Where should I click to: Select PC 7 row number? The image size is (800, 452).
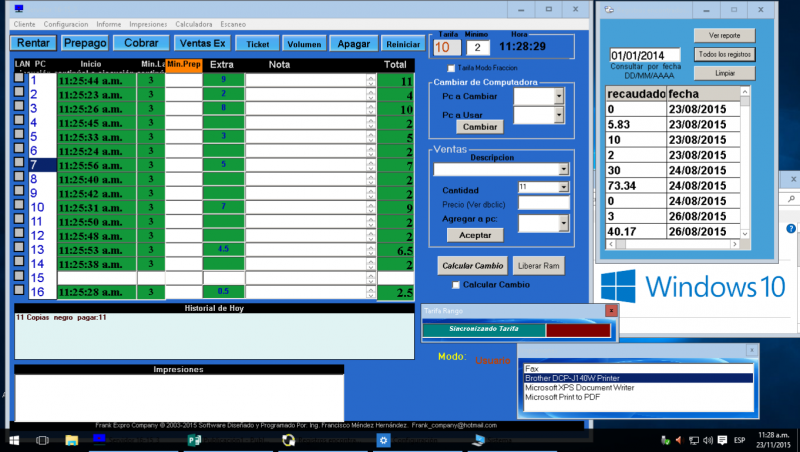click(42, 165)
